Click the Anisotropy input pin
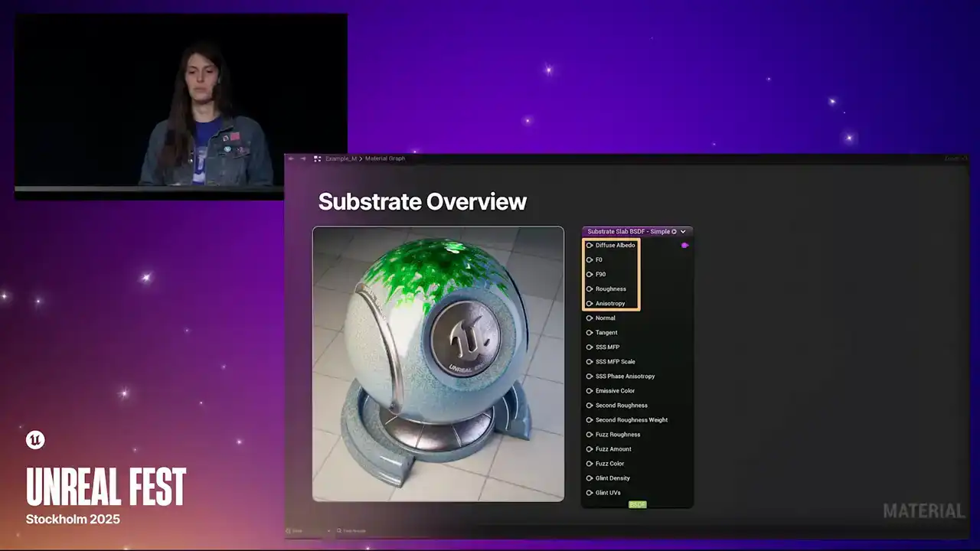The width and height of the screenshot is (980, 551). pyautogui.click(x=590, y=304)
